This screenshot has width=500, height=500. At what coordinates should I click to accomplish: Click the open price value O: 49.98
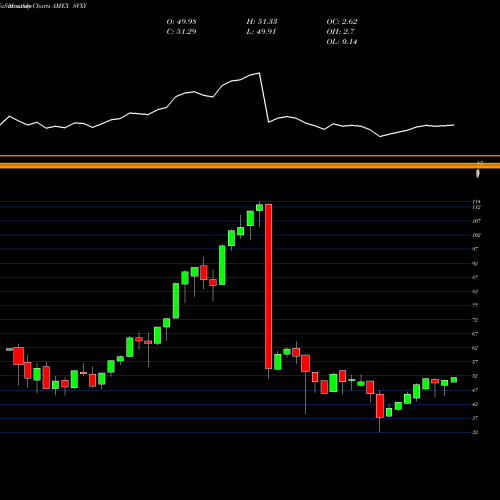(181, 22)
